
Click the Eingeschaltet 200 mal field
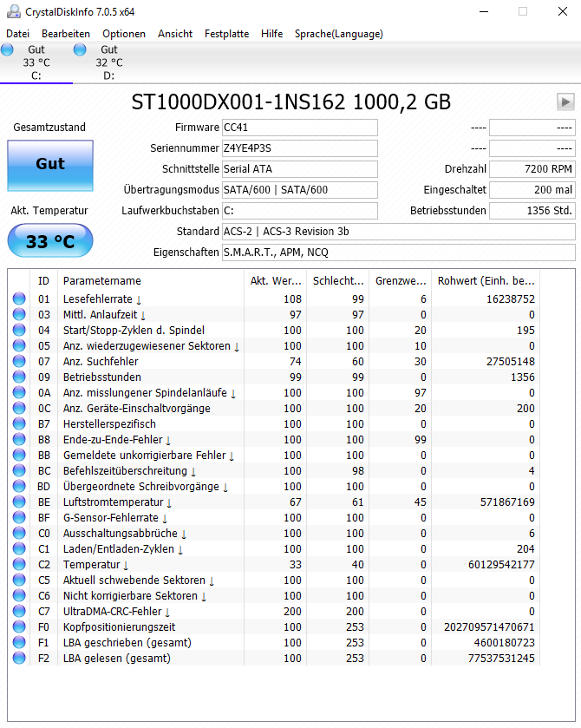pyautogui.click(x=532, y=190)
